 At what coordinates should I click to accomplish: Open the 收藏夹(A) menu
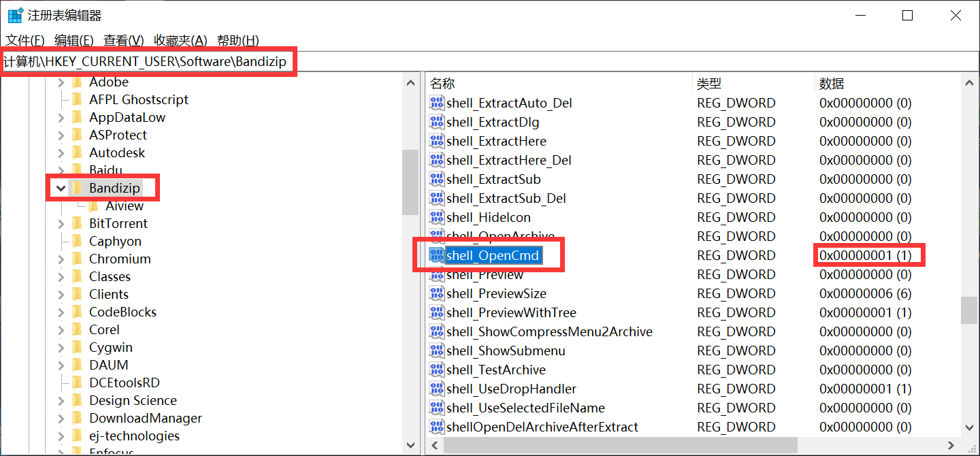tap(180, 41)
